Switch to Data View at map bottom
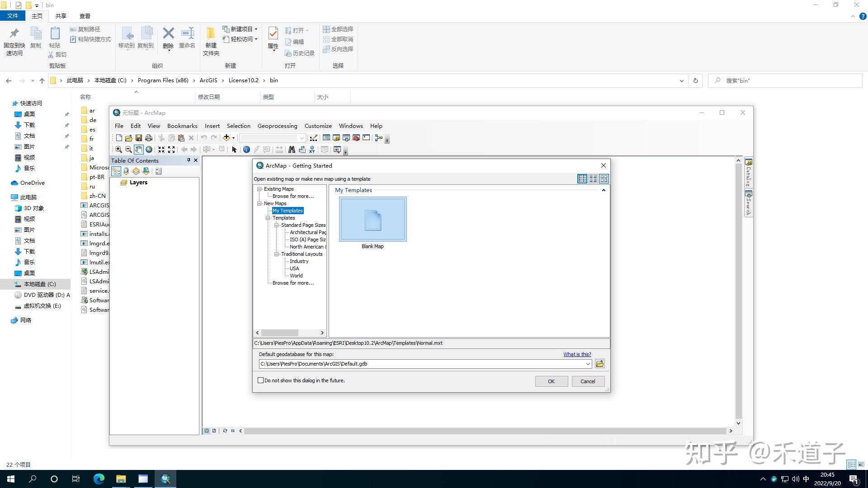868x488 pixels. [x=207, y=431]
